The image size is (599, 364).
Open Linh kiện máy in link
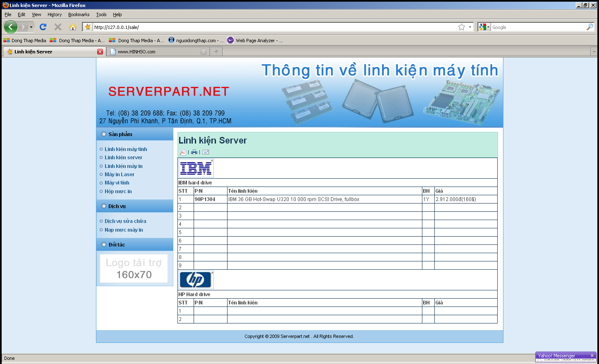tap(124, 166)
